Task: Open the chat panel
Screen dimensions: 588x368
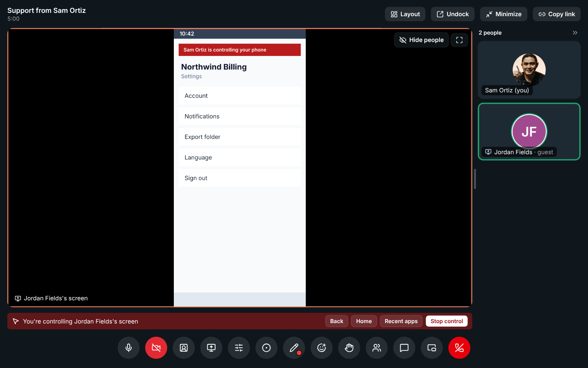Action: click(404, 348)
